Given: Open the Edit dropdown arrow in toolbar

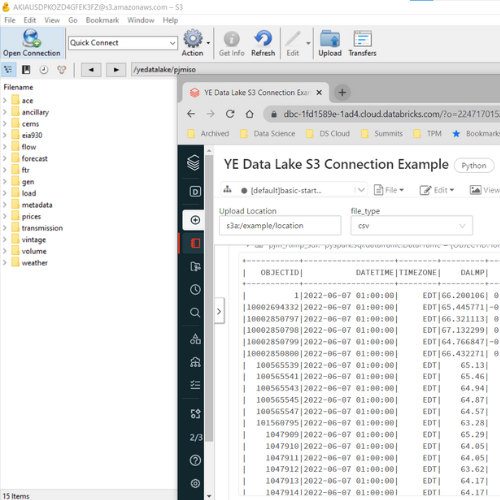Looking at the screenshot, I should click(308, 43).
